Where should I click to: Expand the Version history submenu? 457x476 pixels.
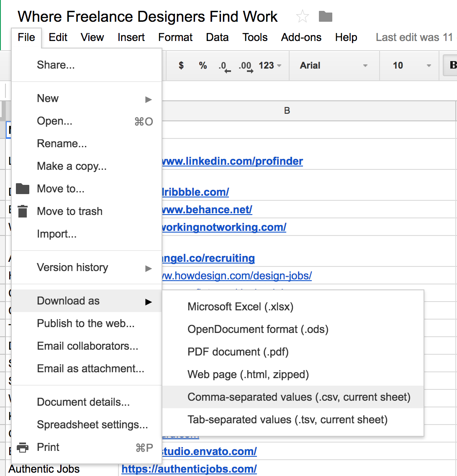pyautogui.click(x=87, y=267)
